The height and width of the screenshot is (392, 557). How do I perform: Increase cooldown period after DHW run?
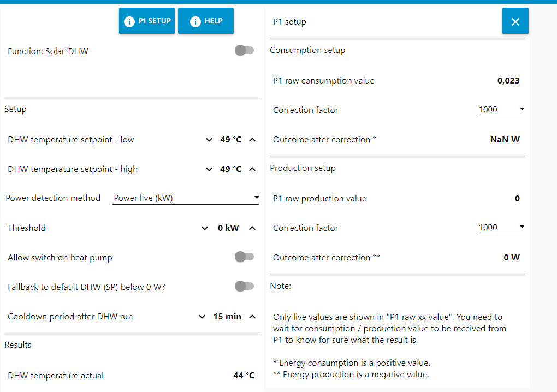252,317
